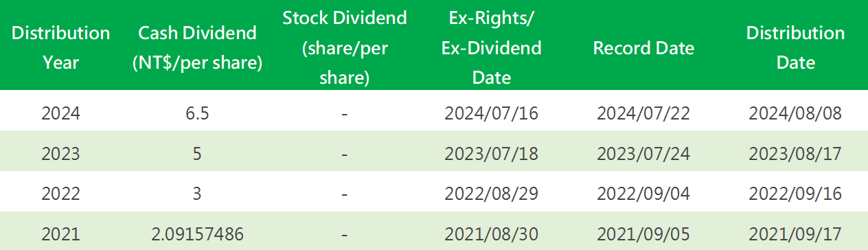Select the 6.5 cash dividend value
The width and height of the screenshot is (868, 250).
coord(197,113)
